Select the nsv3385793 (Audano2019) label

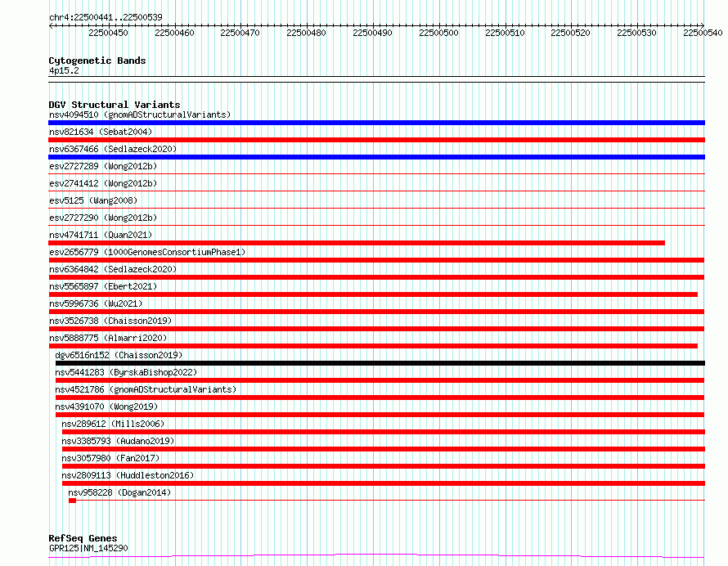coord(118,441)
